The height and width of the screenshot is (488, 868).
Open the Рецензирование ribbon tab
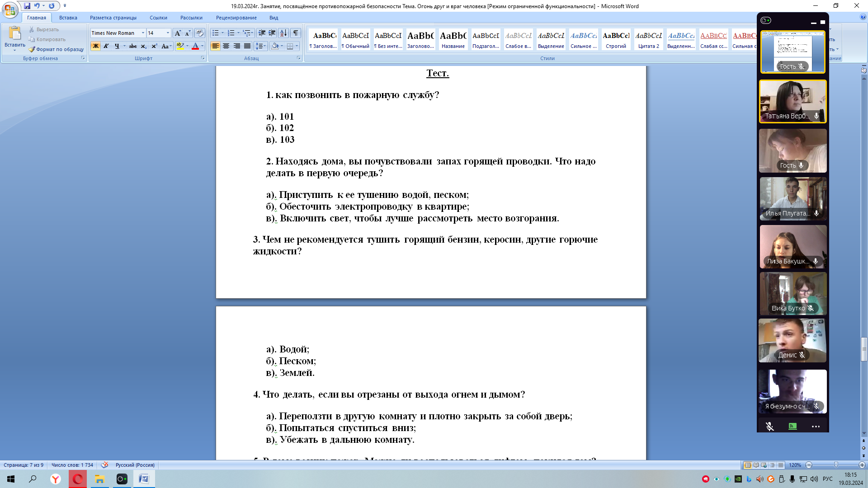point(236,18)
